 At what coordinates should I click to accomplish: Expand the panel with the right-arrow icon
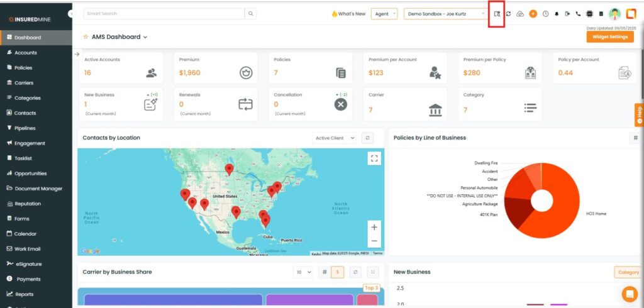click(77, 54)
